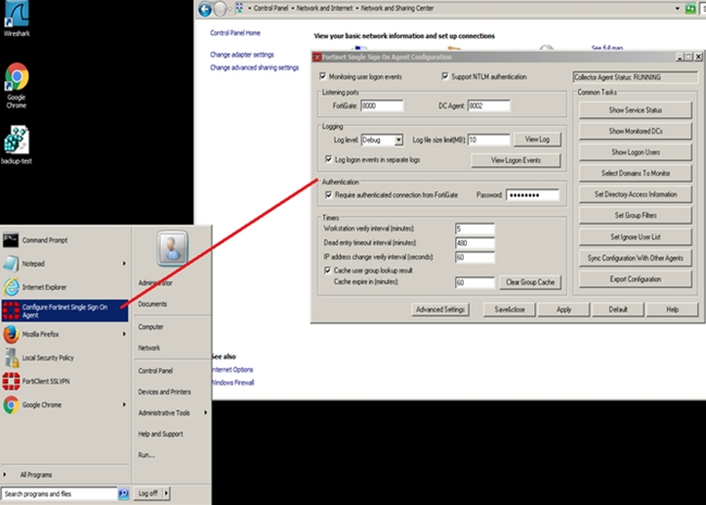
Task: Open Network from the Start menu
Action: tap(149, 348)
